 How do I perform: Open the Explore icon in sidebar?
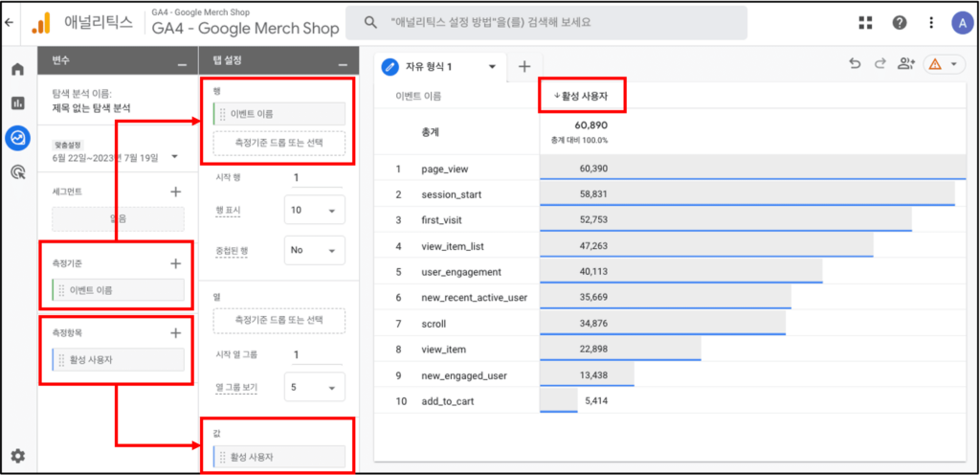pyautogui.click(x=18, y=138)
